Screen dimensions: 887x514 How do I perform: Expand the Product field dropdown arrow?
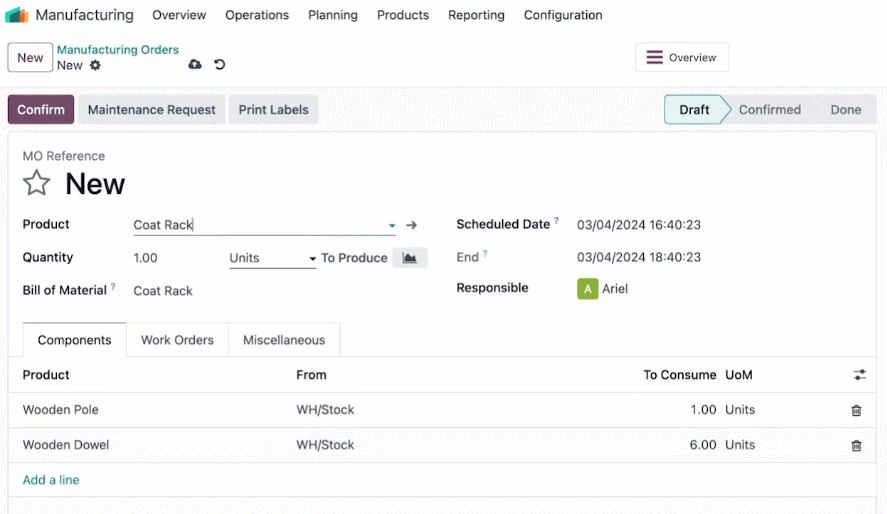391,225
